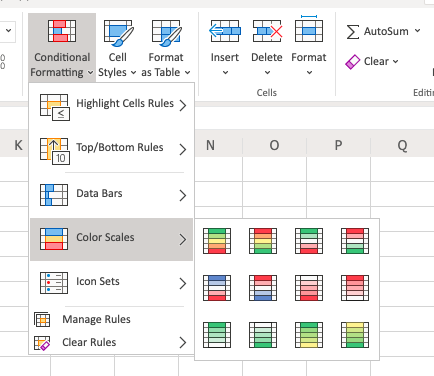This screenshot has width=434, height=376.
Task: Select column P header
Action: point(338,145)
